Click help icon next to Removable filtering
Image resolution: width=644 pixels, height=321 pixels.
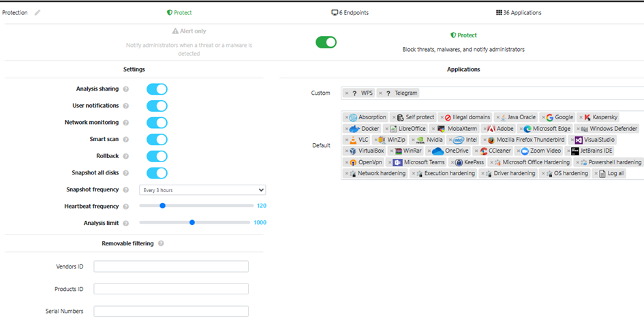161,243
